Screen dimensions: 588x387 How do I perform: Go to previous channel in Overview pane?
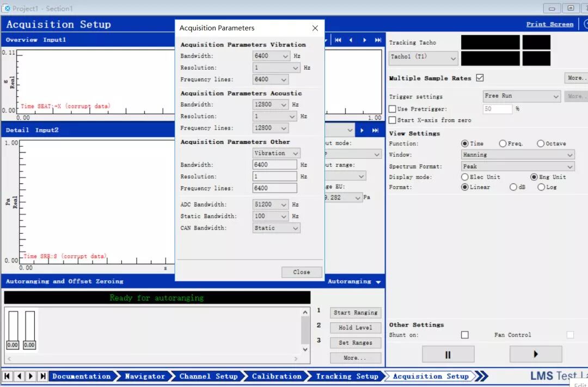click(x=351, y=40)
